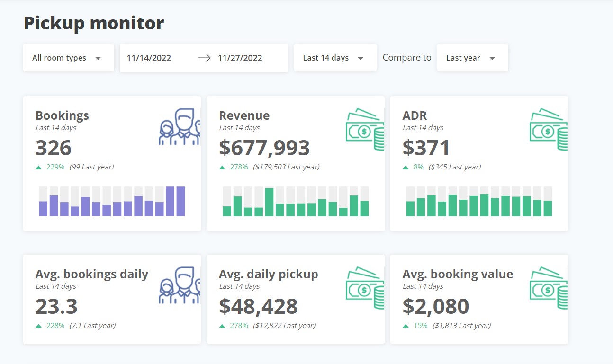Image resolution: width=613 pixels, height=364 pixels.
Task: Click the green up-arrow next to 8% on ADR
Action: click(406, 167)
